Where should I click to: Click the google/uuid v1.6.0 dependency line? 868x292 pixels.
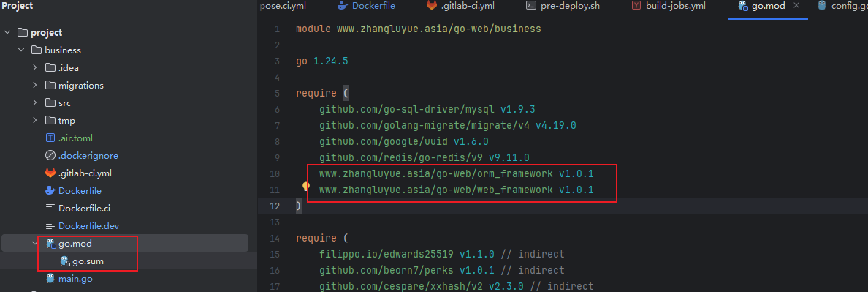tap(403, 141)
